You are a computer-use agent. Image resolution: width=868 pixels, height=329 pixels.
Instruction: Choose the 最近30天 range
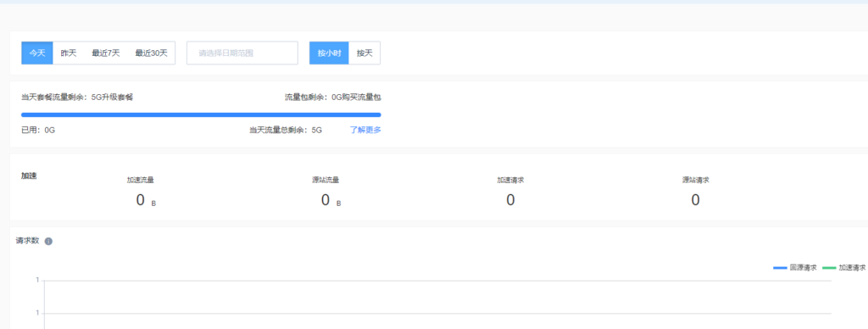tap(151, 53)
